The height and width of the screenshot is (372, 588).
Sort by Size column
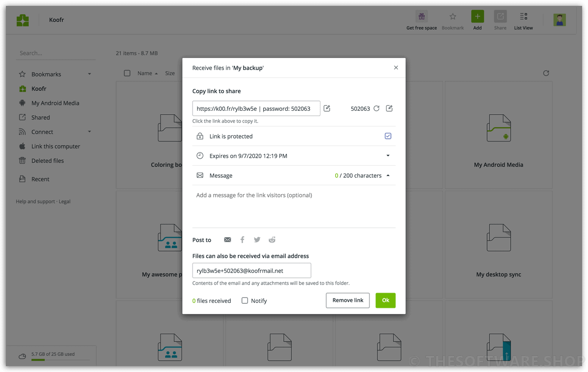[x=170, y=73]
